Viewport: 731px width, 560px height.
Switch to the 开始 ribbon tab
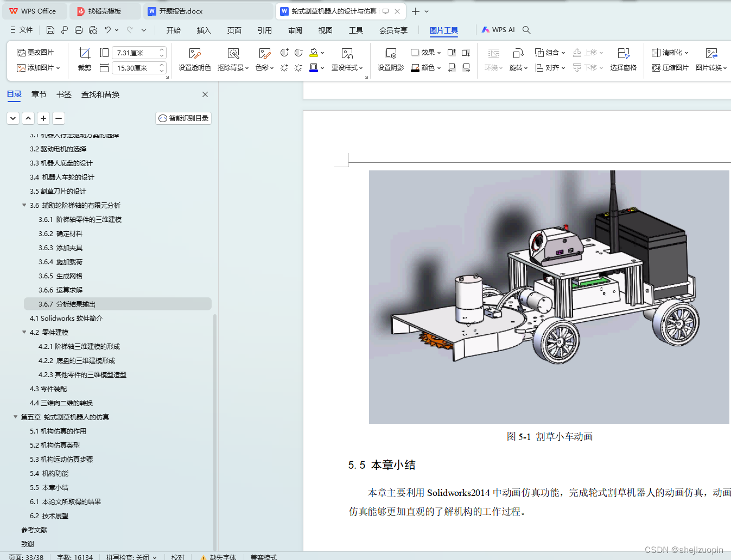pyautogui.click(x=174, y=30)
